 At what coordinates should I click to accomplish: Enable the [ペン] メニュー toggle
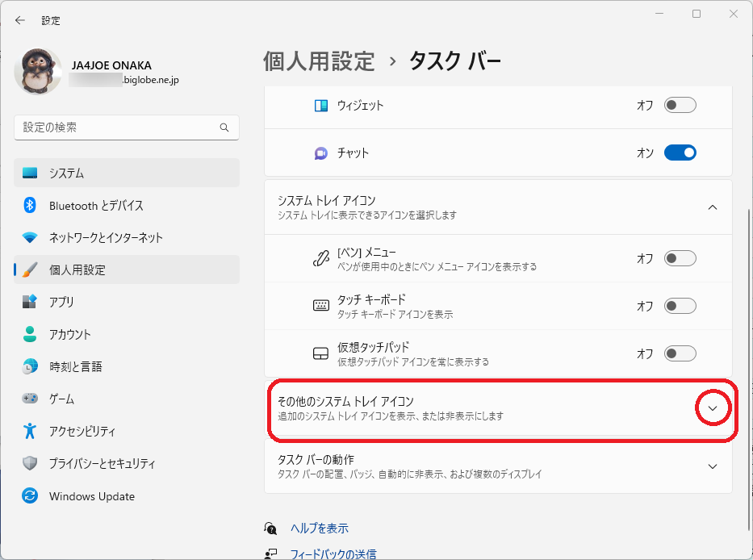point(680,258)
